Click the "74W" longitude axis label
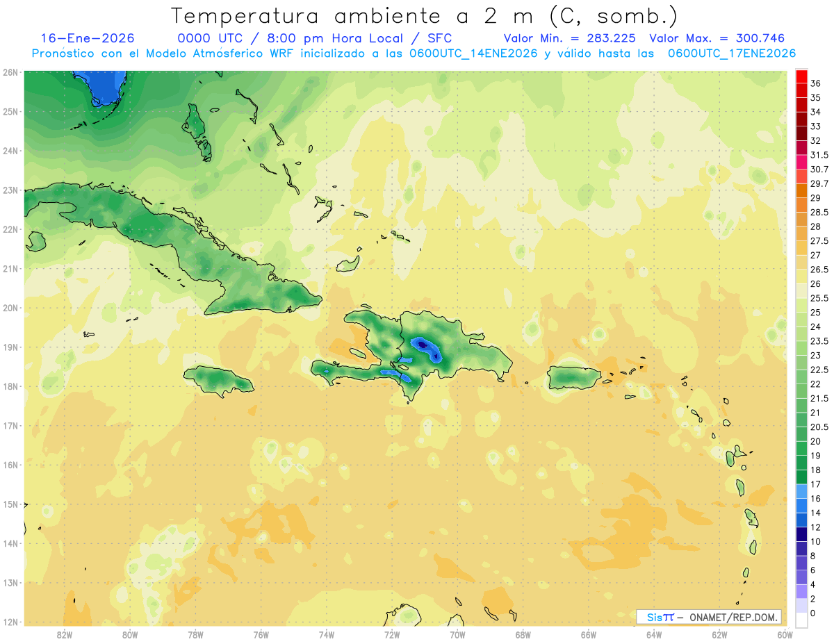The width and height of the screenshot is (834, 644). 327,635
